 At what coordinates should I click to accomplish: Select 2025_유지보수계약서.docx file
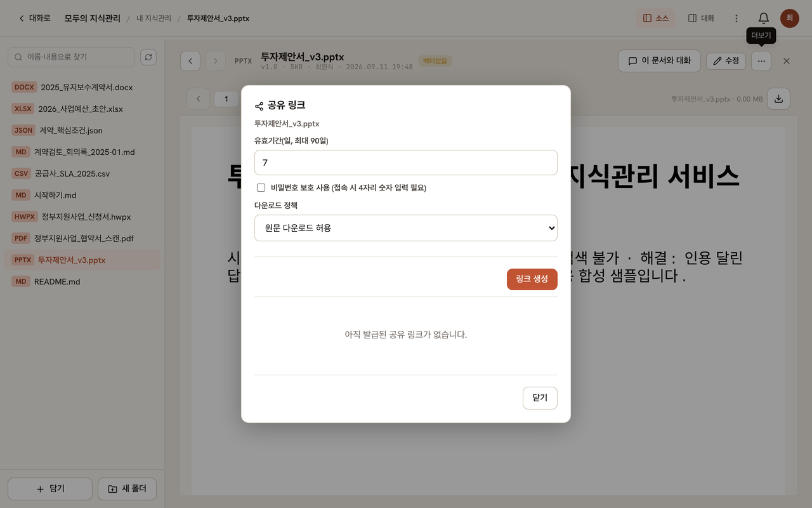[x=82, y=88]
